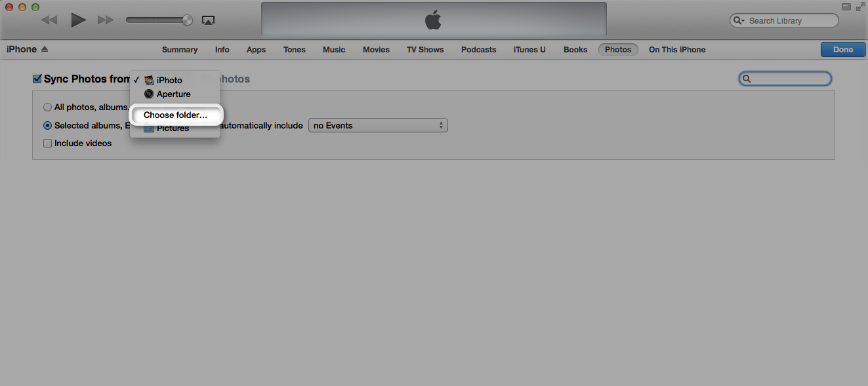Click the rewind previous track button

coord(49,20)
